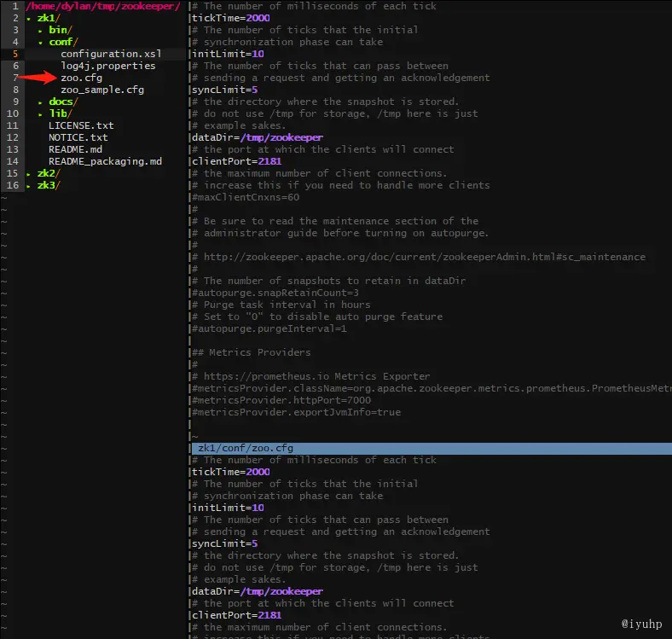
Task: Click line number 5 in the gutter
Action: (x=15, y=54)
